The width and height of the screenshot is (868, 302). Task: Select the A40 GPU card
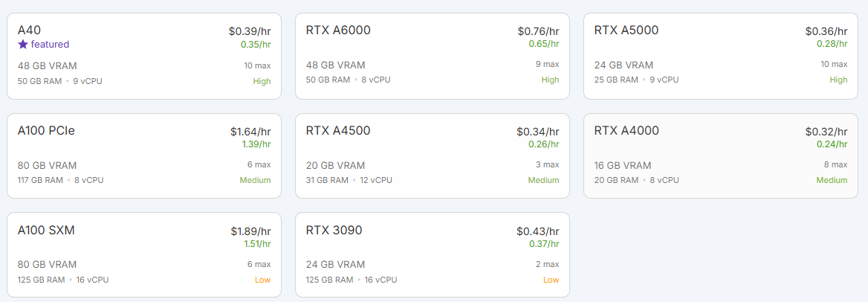[x=144, y=56]
